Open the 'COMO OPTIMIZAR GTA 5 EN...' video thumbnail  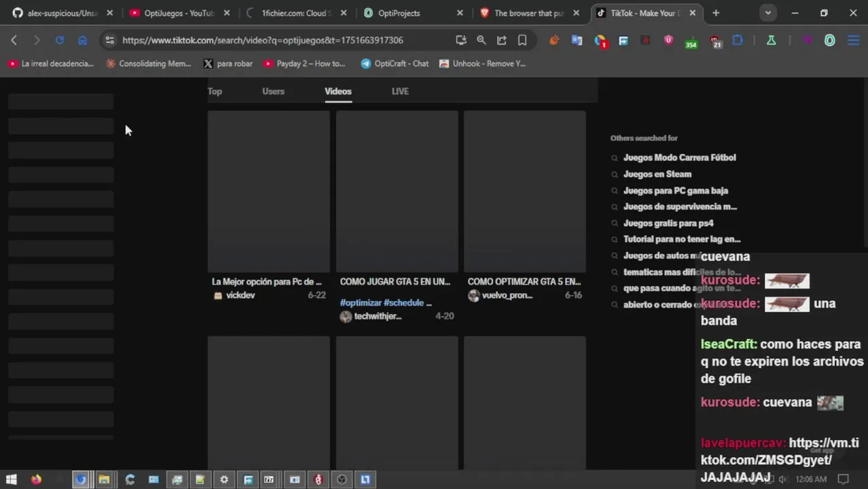[524, 192]
